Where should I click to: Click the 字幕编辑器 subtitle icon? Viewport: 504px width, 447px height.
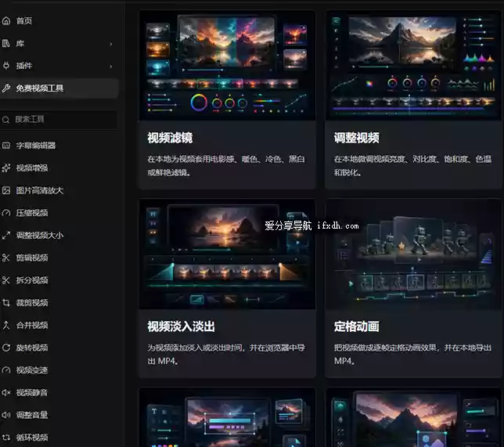[6, 146]
